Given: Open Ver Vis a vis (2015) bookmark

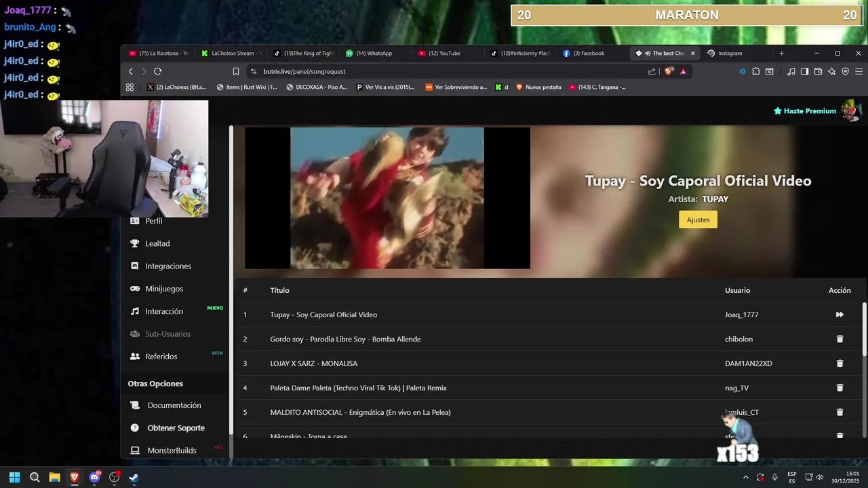Looking at the screenshot, I should coord(385,87).
